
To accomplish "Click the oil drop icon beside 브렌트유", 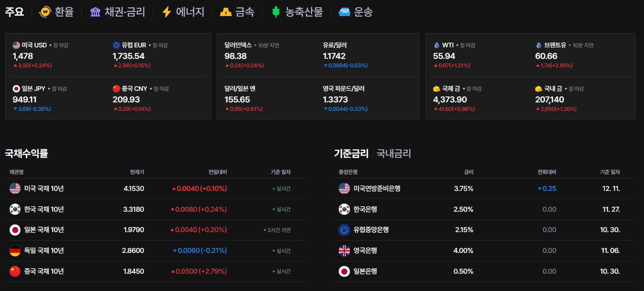I will [539, 45].
